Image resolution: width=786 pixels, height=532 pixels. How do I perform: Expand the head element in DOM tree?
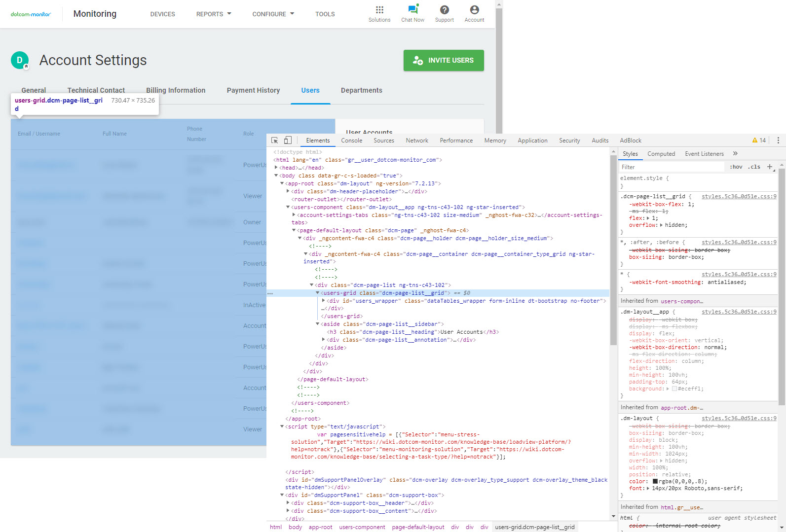pyautogui.click(x=276, y=168)
